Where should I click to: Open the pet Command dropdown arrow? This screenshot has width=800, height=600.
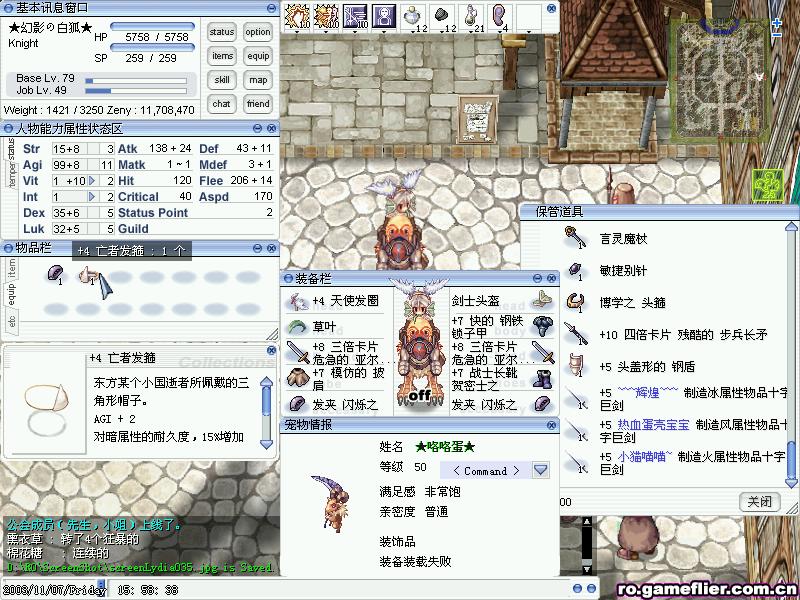(541, 470)
